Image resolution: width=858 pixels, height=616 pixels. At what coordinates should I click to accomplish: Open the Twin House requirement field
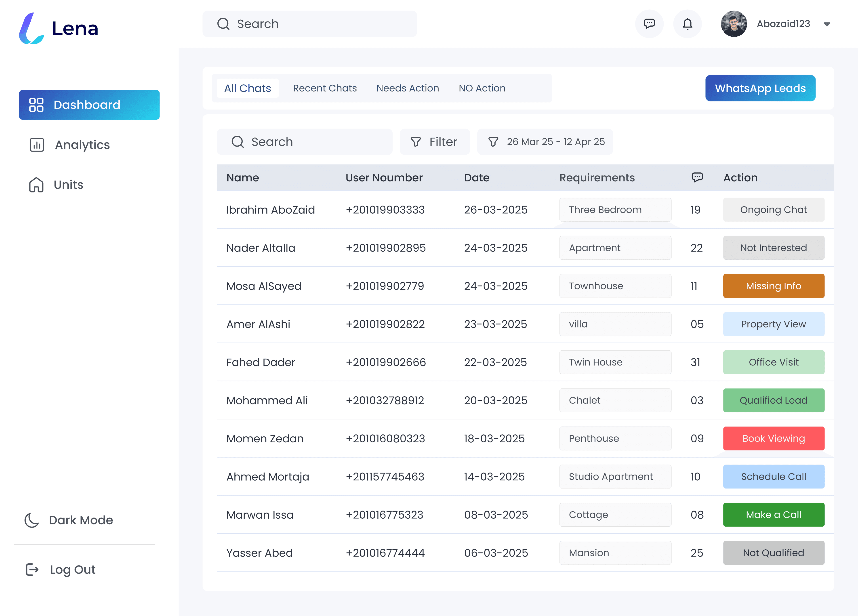pyautogui.click(x=615, y=362)
